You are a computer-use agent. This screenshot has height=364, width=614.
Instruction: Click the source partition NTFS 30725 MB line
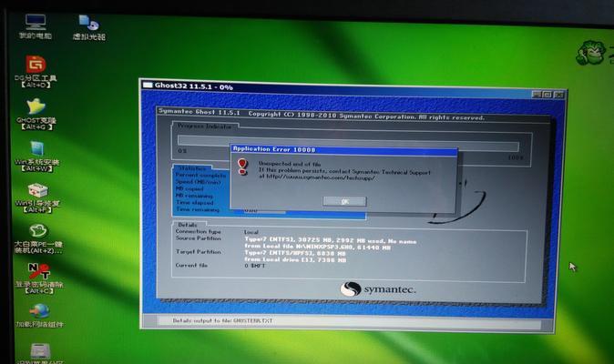[x=331, y=240]
